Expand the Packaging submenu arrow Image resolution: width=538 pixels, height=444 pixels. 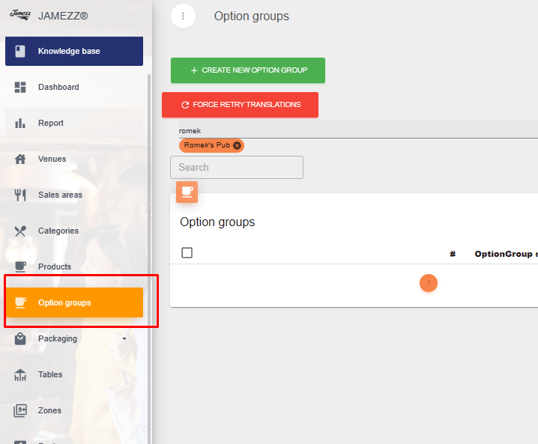[124, 339]
